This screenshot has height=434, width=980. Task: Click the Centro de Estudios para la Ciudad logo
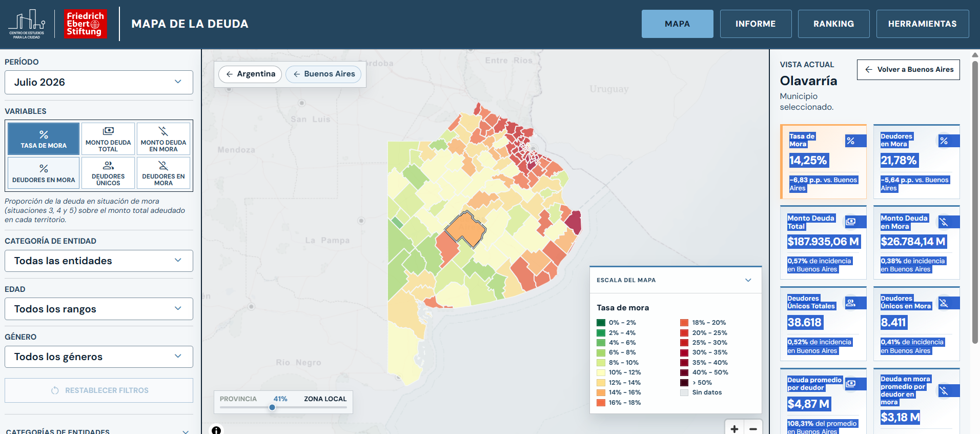tap(27, 24)
